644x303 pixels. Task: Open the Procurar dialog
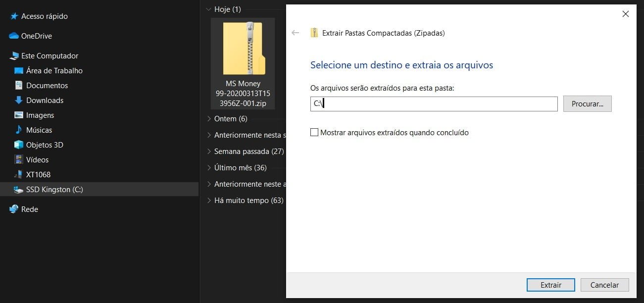coord(587,103)
